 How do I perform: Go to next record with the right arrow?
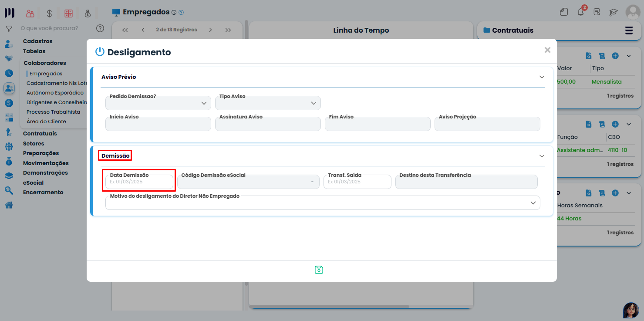click(x=210, y=30)
